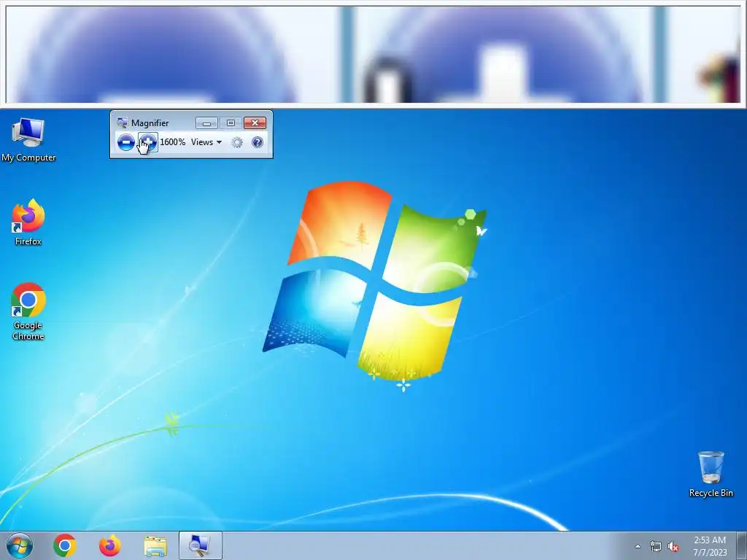
Task: Click the muted volume tray icon
Action: pos(673,546)
